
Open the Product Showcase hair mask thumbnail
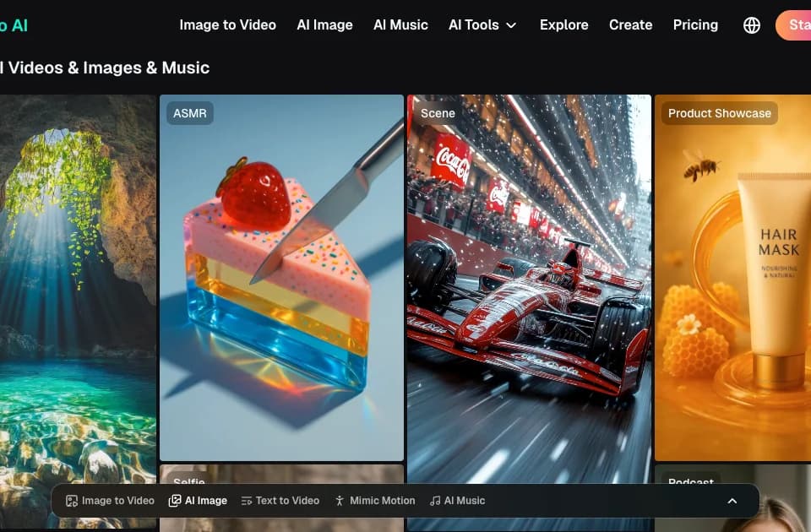[x=733, y=278]
